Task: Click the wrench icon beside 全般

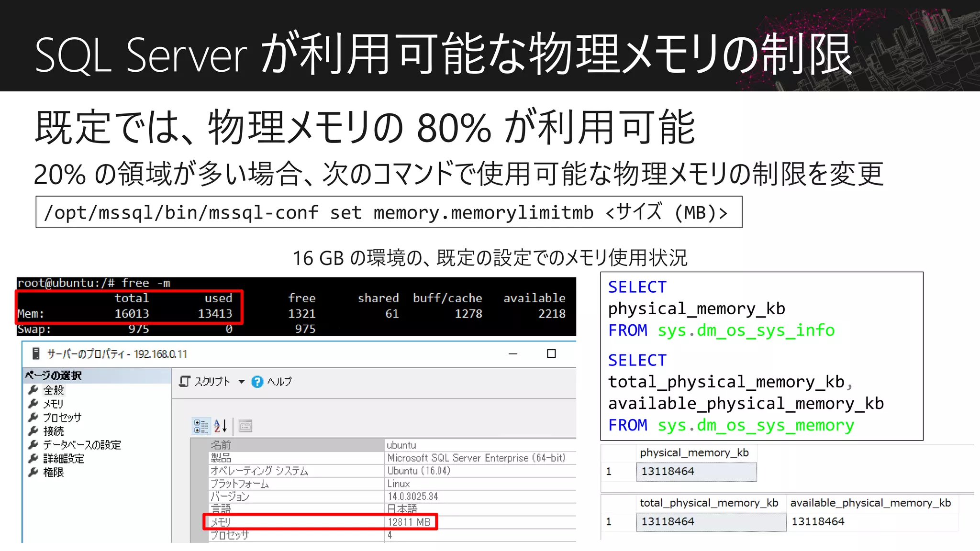Action: tap(33, 390)
